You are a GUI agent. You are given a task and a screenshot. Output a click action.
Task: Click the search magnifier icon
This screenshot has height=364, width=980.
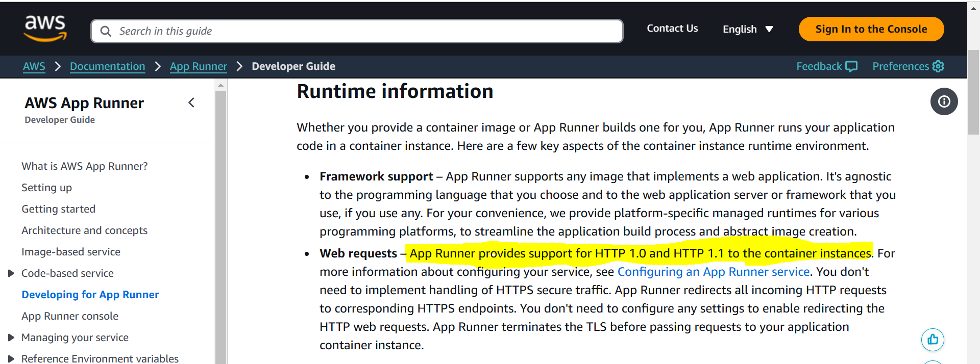click(x=106, y=31)
